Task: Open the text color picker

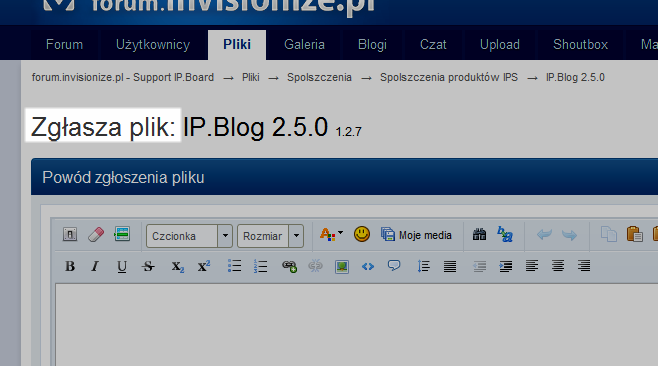Action: (x=331, y=234)
